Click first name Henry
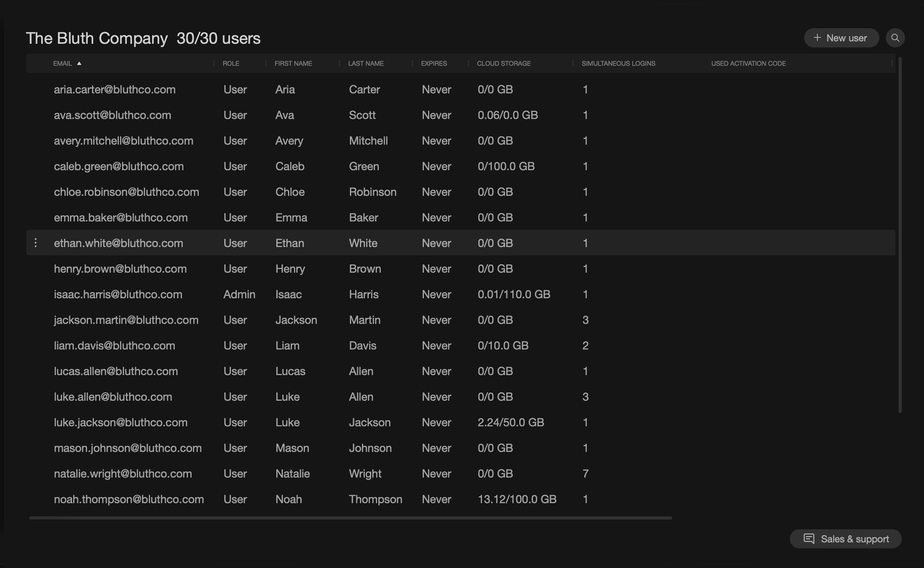The image size is (924, 568). pyautogui.click(x=290, y=269)
